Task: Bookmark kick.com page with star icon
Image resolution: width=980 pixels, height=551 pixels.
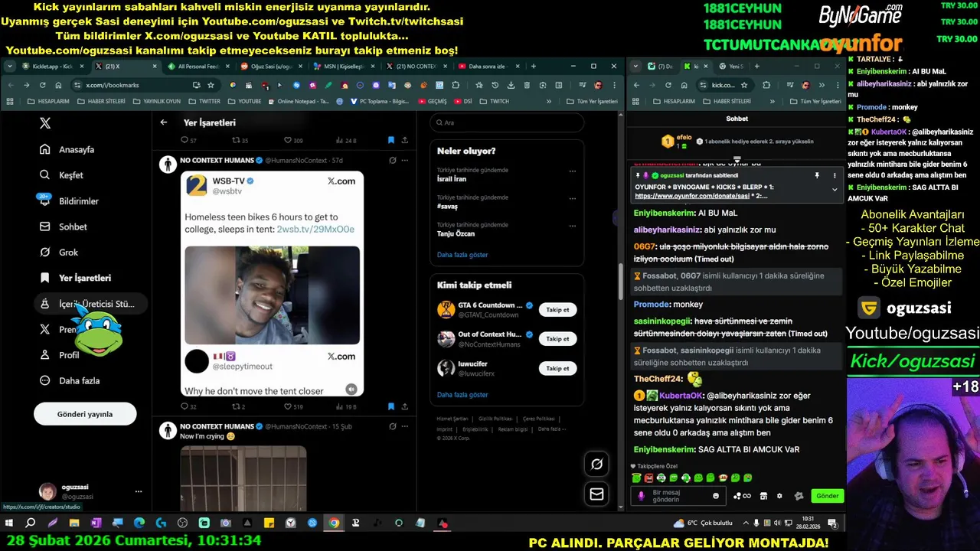Action: click(744, 85)
